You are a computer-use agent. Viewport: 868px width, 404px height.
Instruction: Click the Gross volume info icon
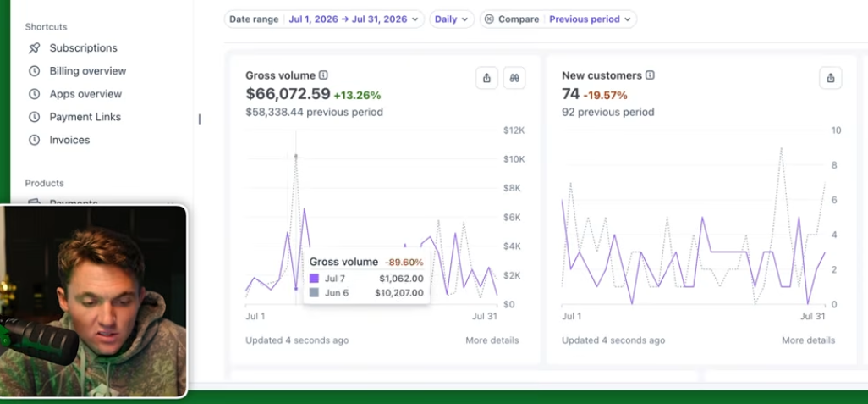point(324,75)
